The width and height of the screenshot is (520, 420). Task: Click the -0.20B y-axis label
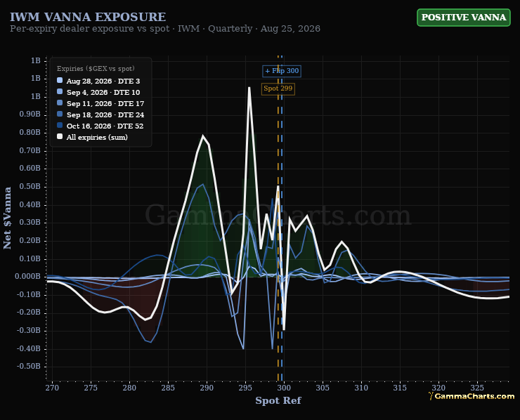(x=29, y=313)
